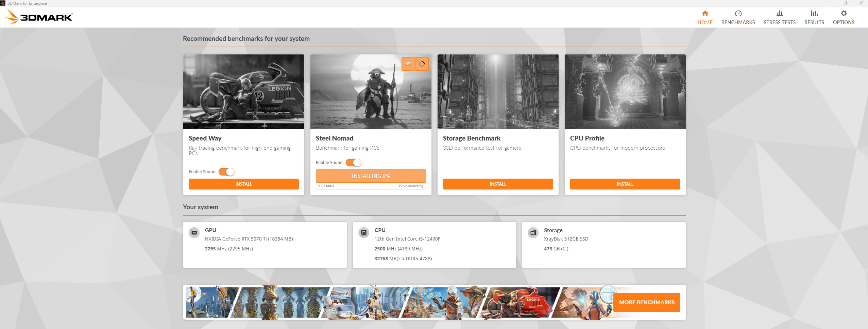Screen dimensions: 868x329
Task: Click the Your system heading
Action: pyautogui.click(x=201, y=207)
